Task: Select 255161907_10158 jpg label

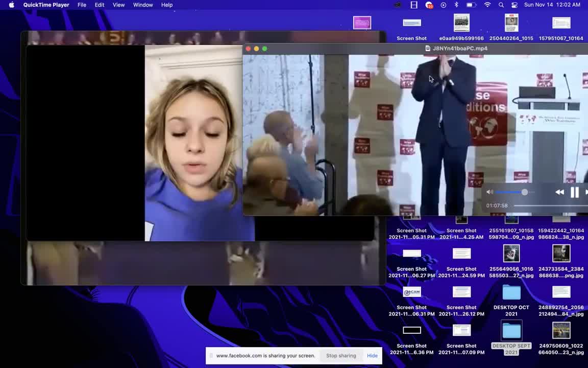Action: click(x=511, y=234)
